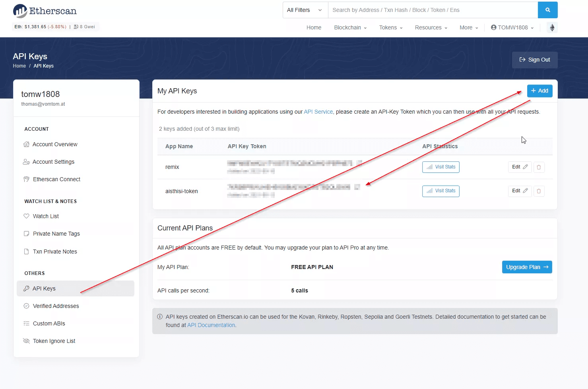The width and height of the screenshot is (588, 389).
Task: Expand the Blockchain menu
Action: (x=350, y=27)
